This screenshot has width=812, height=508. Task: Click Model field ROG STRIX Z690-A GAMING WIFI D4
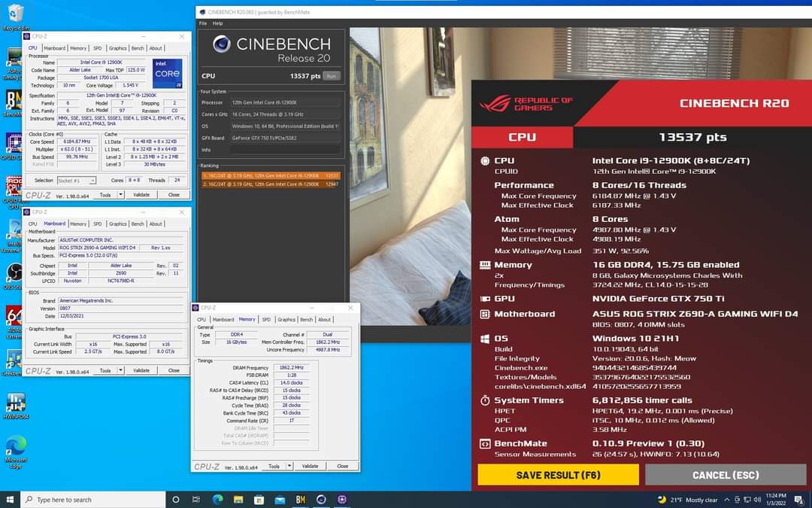(x=97, y=248)
